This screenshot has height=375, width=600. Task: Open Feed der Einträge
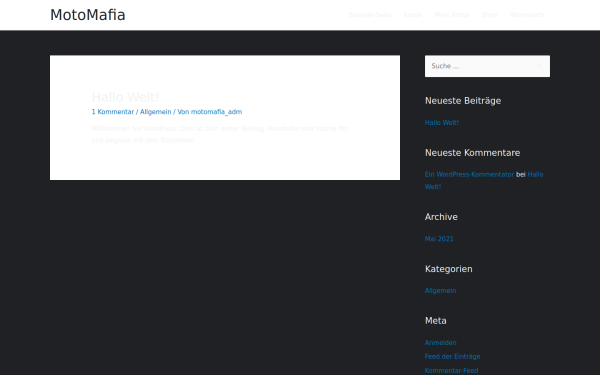click(452, 357)
